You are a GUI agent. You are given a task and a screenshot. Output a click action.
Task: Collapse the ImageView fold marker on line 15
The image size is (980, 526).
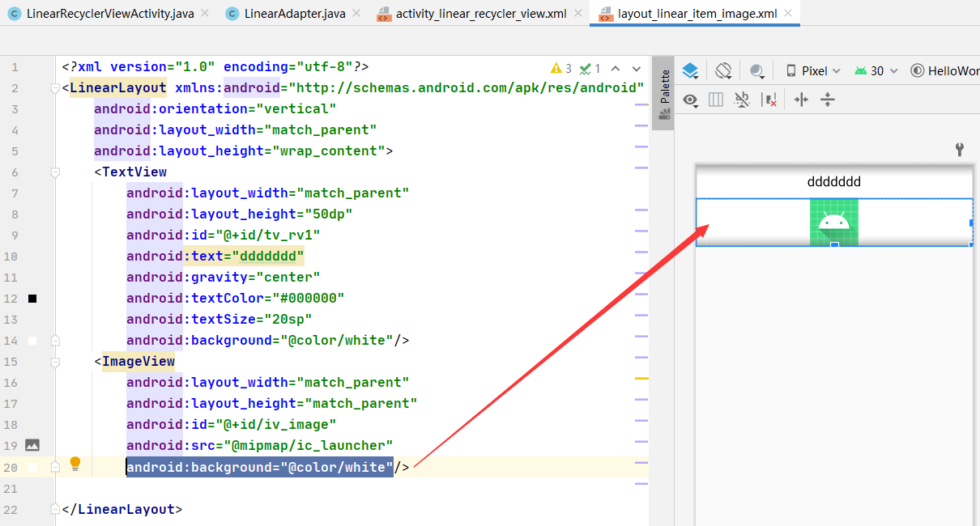(55, 361)
